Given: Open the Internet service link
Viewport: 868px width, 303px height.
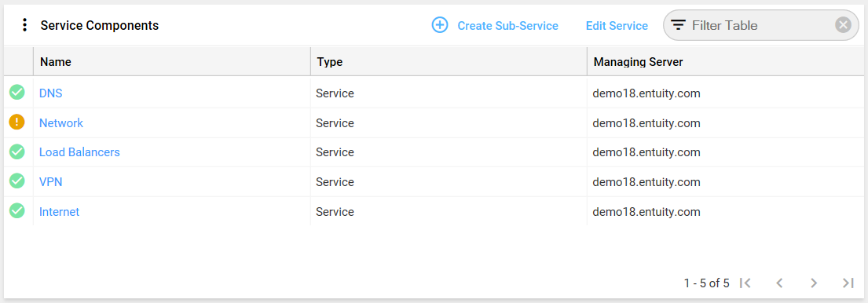Looking at the screenshot, I should click(59, 212).
